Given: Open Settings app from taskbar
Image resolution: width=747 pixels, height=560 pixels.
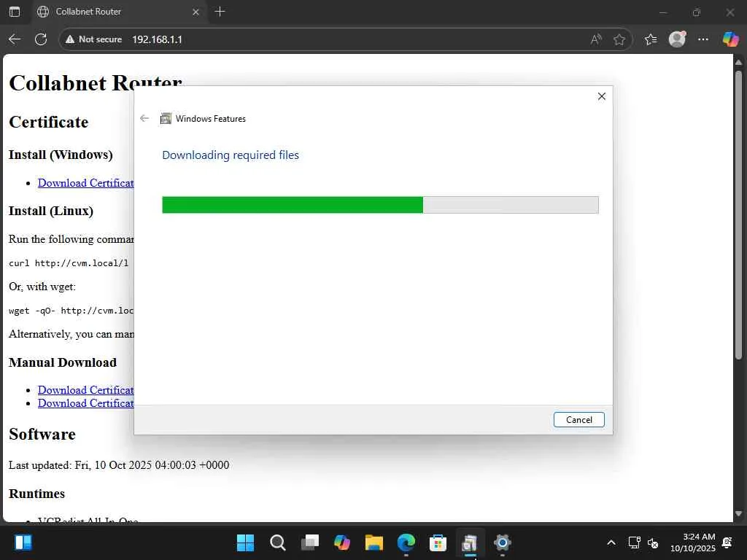Looking at the screenshot, I should click(502, 542).
